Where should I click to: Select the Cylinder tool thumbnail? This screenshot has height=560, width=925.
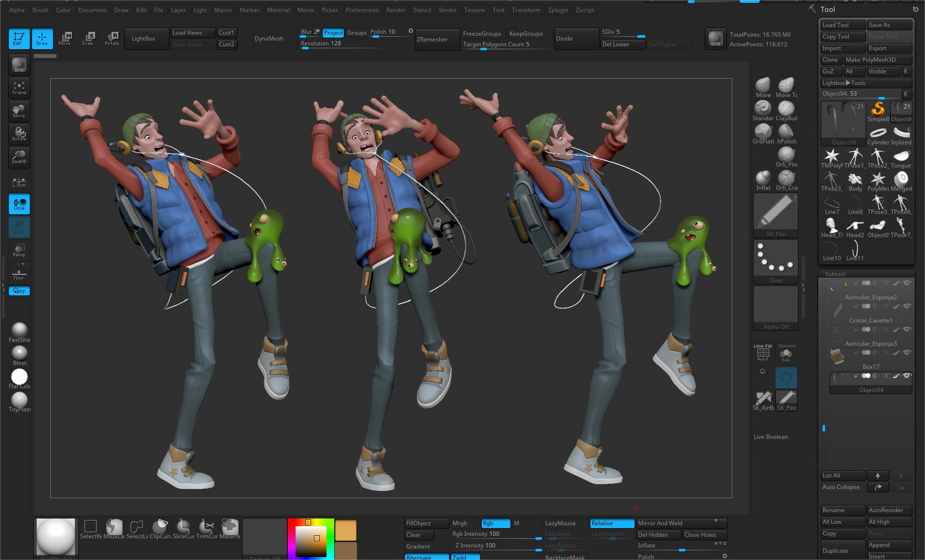pos(878,135)
